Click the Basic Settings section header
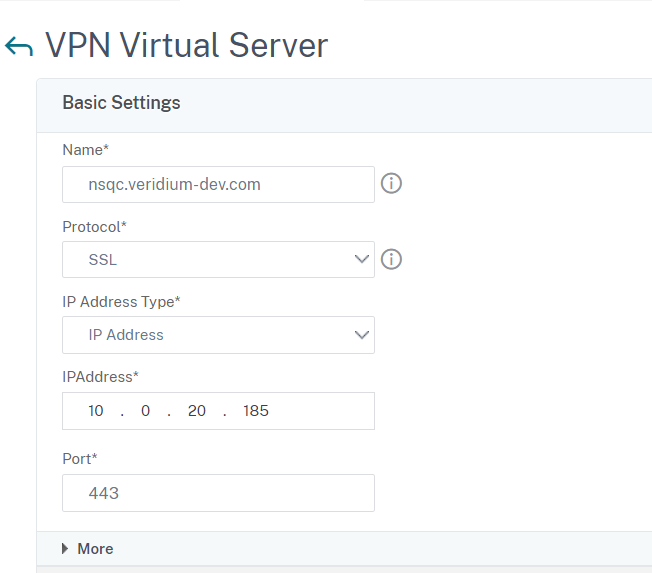 click(x=121, y=103)
